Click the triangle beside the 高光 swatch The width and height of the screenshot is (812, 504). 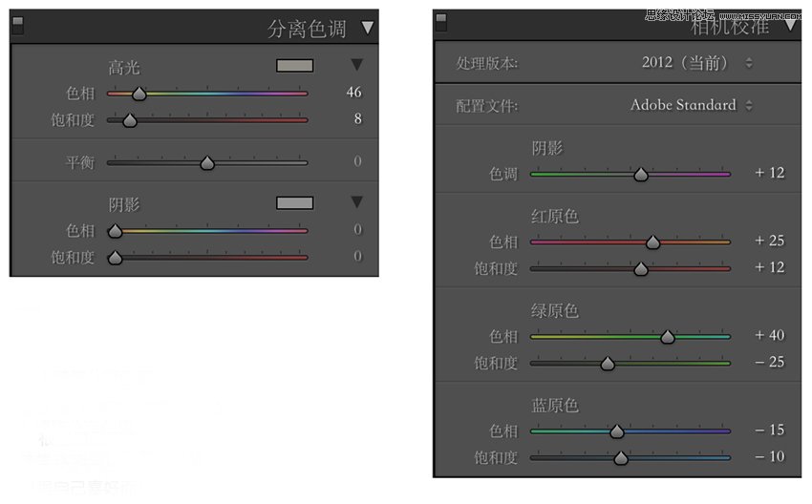tap(356, 65)
